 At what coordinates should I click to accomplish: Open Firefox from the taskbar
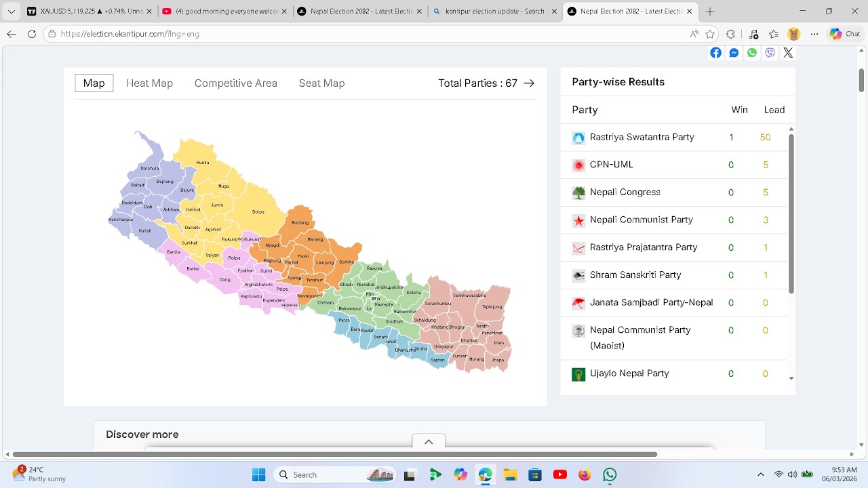click(585, 474)
